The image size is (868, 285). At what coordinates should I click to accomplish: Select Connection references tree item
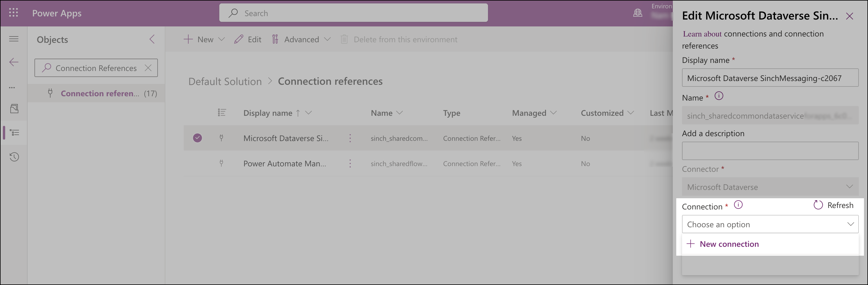tap(96, 93)
